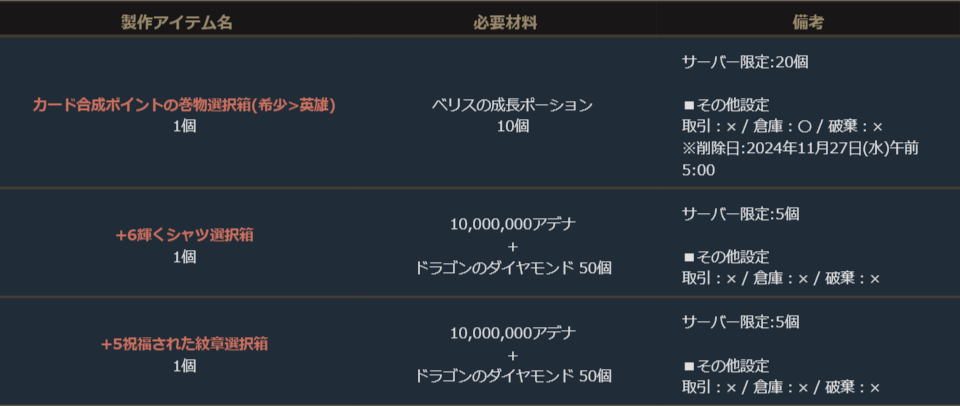Click the trade settings line in 紋章選択箱 row

tap(781, 388)
